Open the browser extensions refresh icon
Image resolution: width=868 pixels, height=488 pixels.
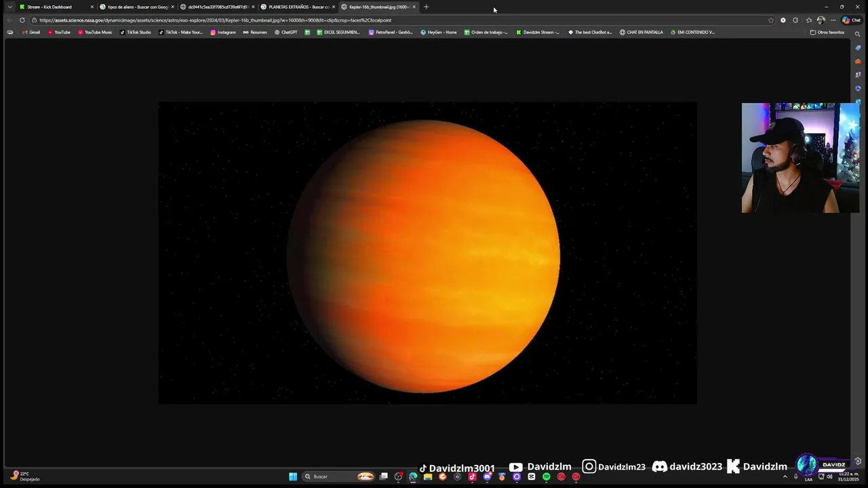tap(795, 20)
